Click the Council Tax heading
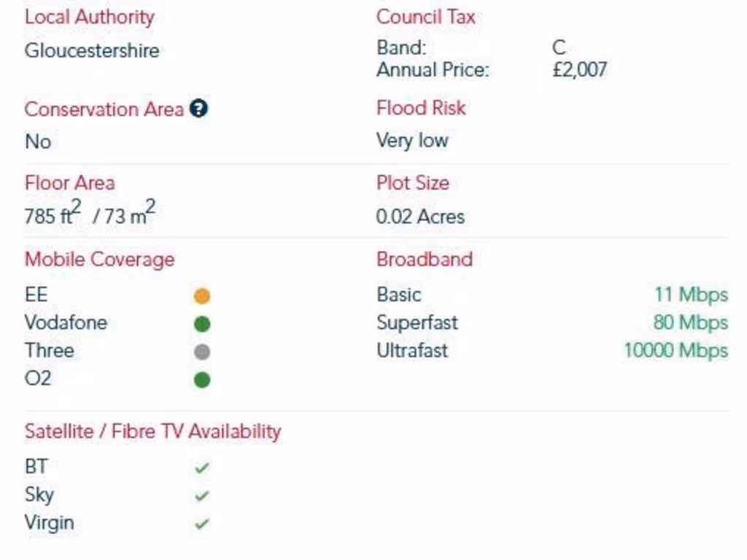This screenshot has height=560, width=747. [x=425, y=17]
